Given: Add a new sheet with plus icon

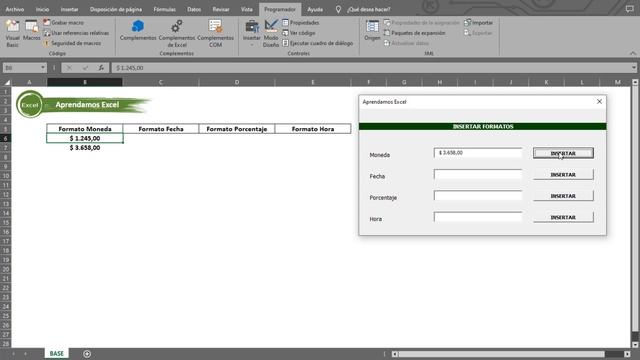Looking at the screenshot, I should [87, 354].
